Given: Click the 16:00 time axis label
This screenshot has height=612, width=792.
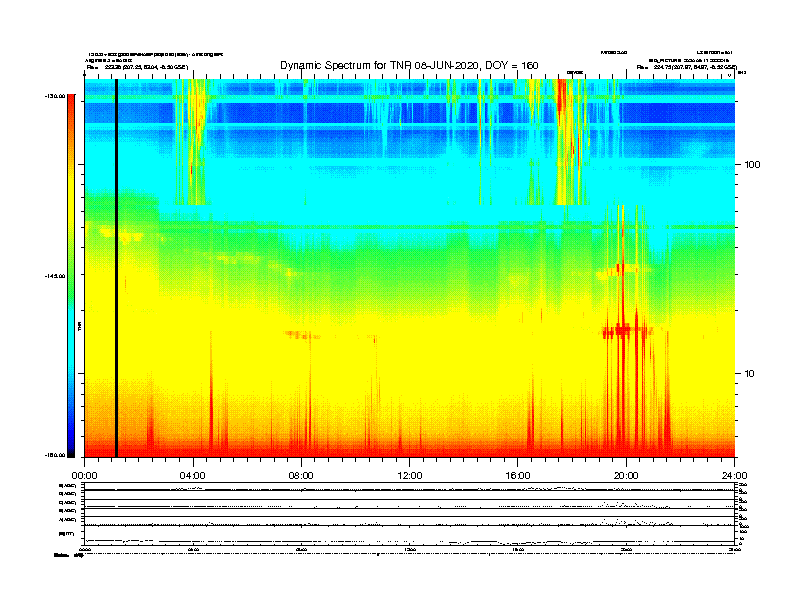Looking at the screenshot, I should point(518,476).
